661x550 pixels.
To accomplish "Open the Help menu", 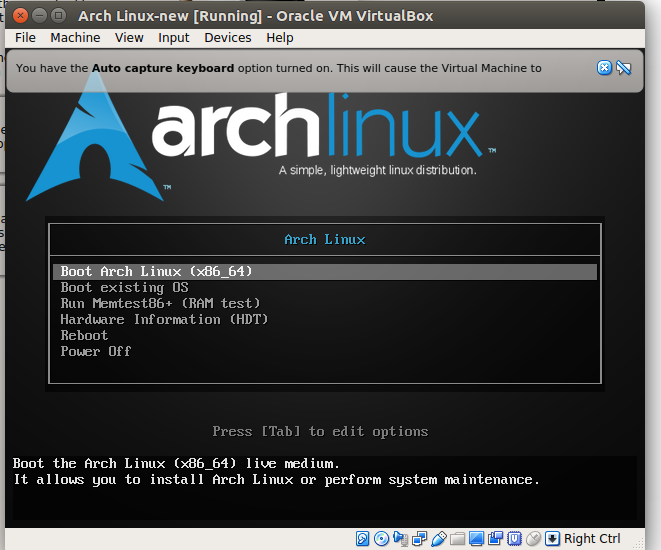I will pos(279,38).
